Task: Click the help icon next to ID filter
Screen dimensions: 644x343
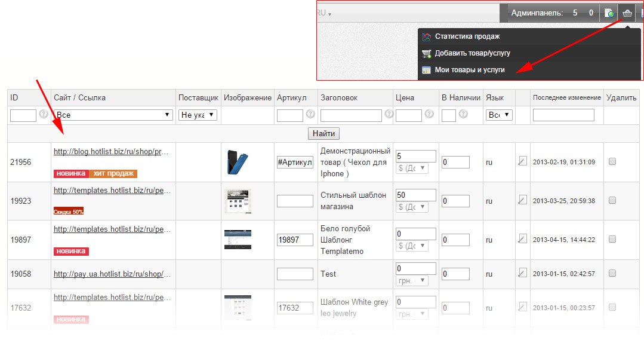Action: 44,114
